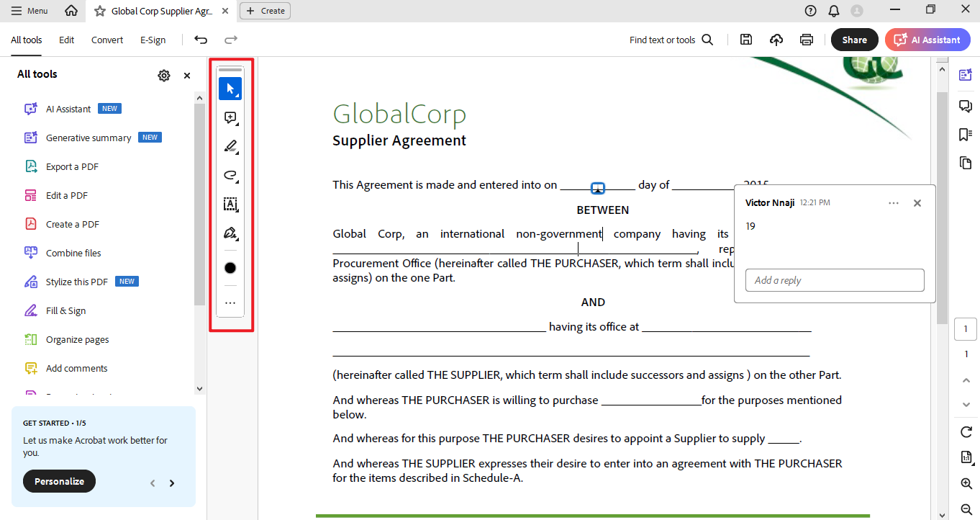This screenshot has height=520, width=980.
Task: Switch to Global Corp Supplier Agreement tab
Action: coord(160,11)
